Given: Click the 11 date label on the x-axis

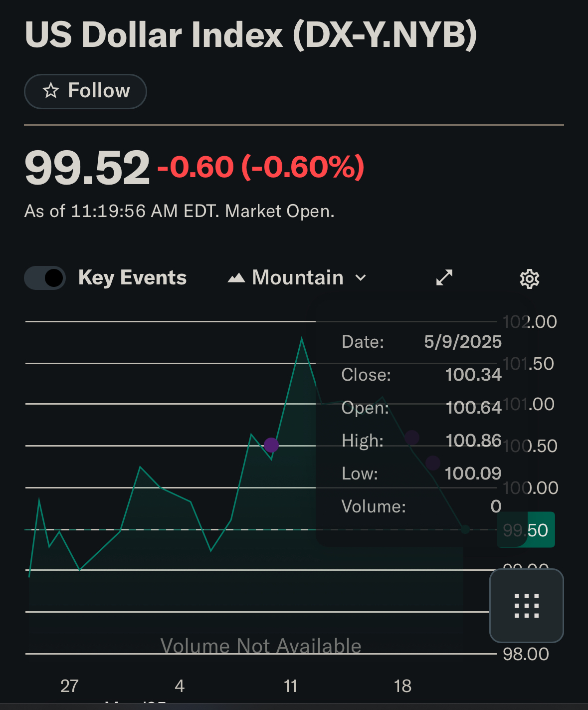Looking at the screenshot, I should [290, 686].
